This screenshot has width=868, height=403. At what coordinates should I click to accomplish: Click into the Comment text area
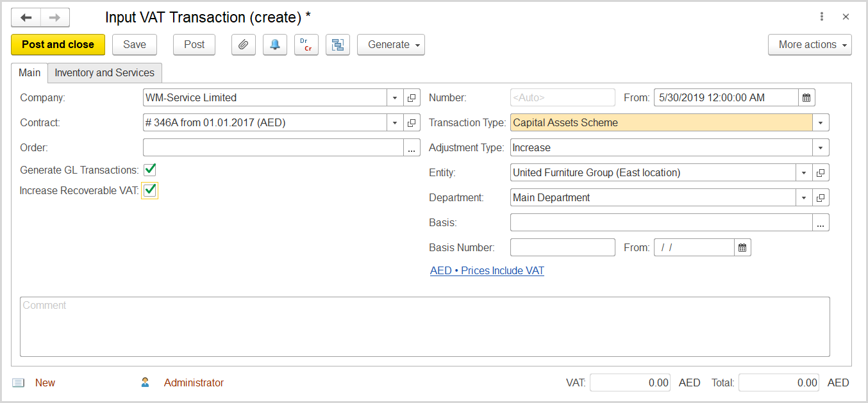click(425, 327)
